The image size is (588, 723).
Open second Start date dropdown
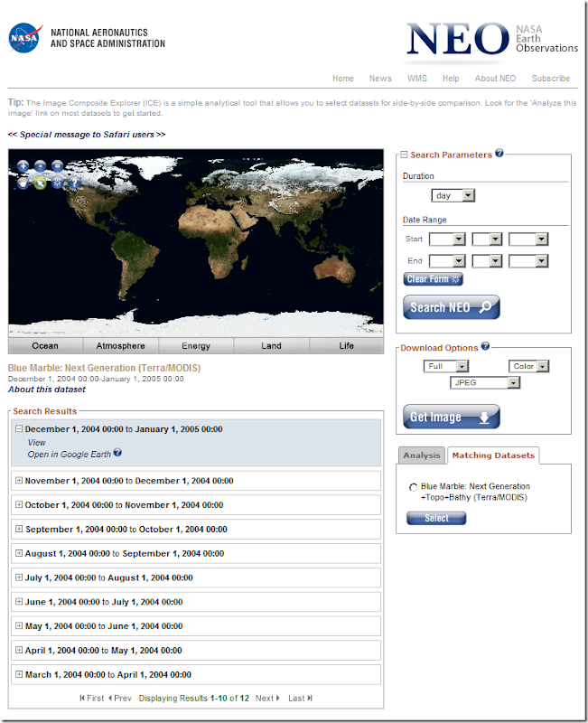487,239
